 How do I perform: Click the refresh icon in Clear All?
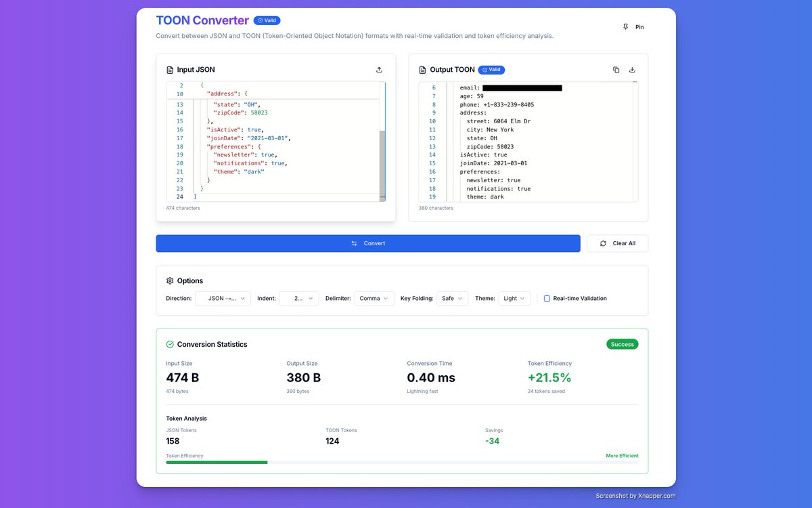coord(603,243)
